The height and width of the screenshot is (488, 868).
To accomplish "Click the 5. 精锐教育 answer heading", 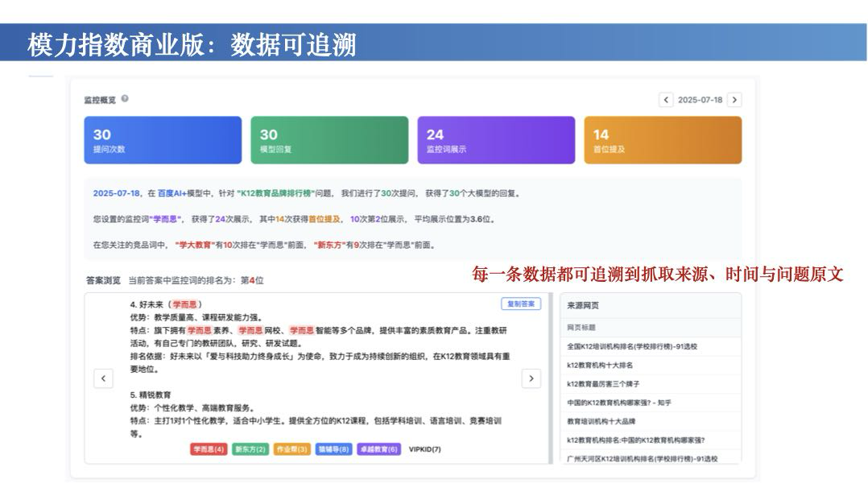I will click(151, 395).
